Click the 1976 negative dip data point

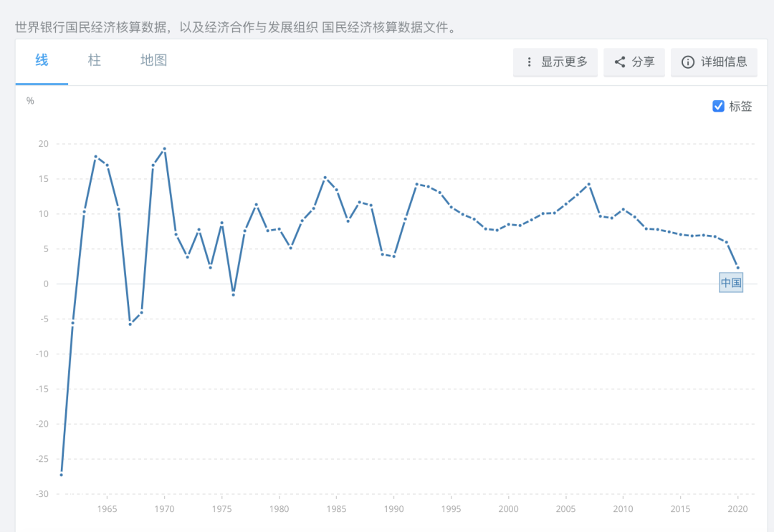point(233,294)
